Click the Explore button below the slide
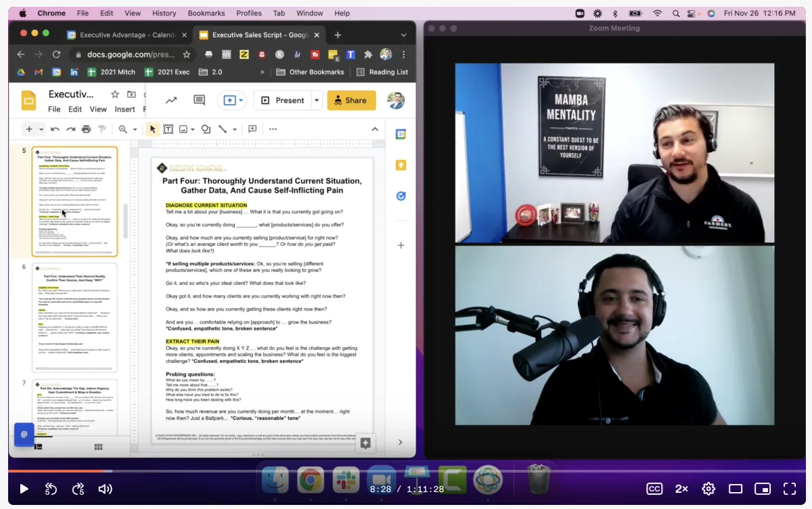Screen dimensions: 812x509 (365, 443)
